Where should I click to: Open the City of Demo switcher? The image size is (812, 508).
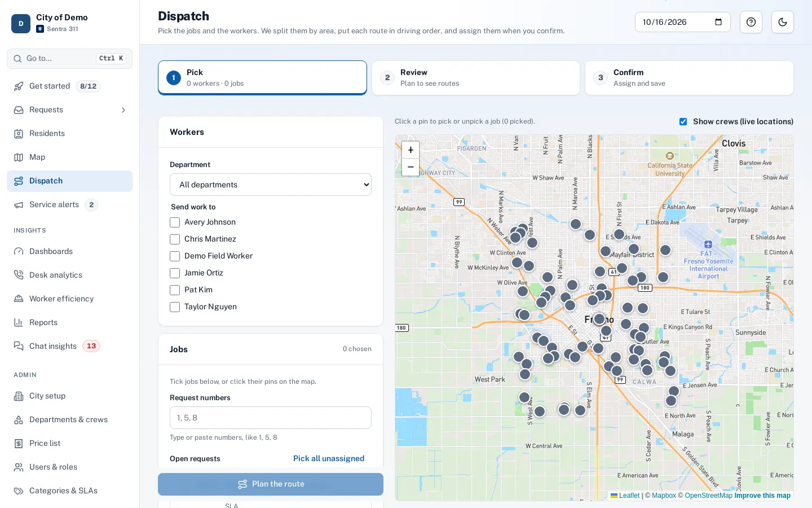pos(69,23)
